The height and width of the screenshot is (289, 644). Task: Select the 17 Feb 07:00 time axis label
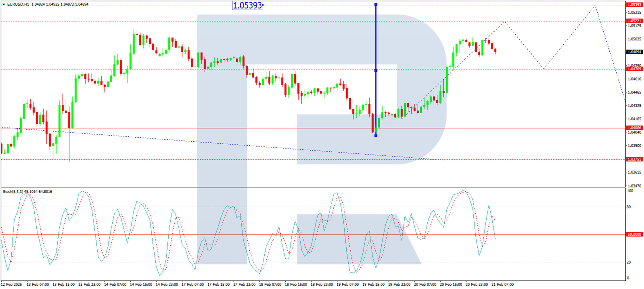[x=192, y=285]
